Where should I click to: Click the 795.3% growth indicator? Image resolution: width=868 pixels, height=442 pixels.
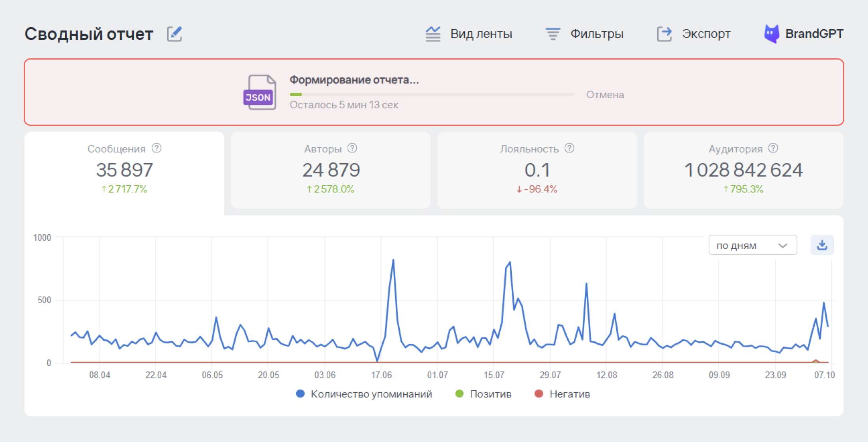click(x=743, y=189)
